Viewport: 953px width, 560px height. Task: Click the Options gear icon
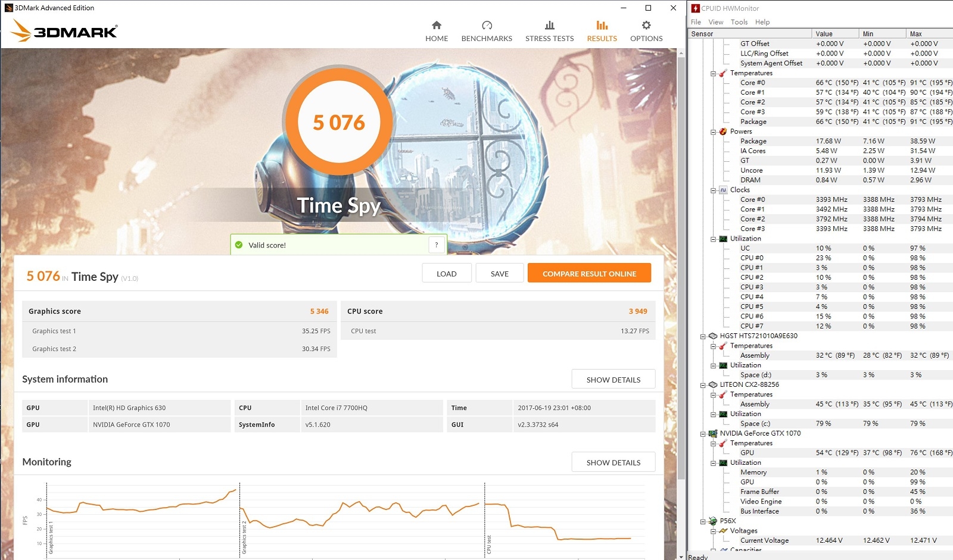(646, 25)
